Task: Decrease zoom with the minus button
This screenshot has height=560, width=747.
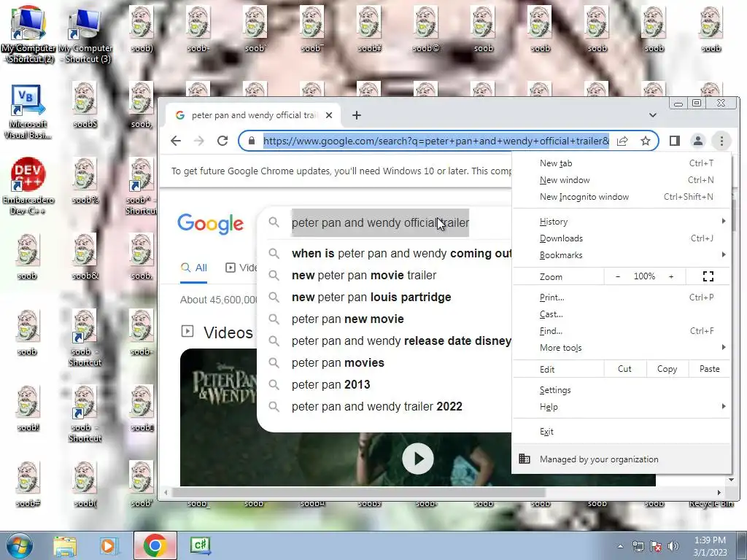Action: 618,276
